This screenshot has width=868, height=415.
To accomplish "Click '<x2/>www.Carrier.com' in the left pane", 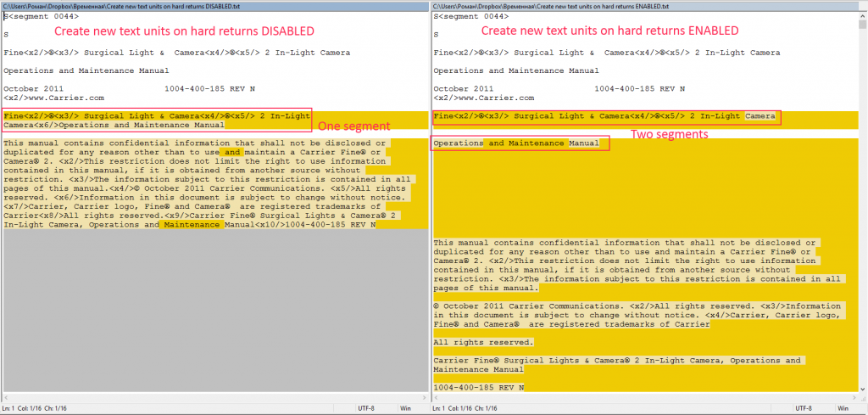I will tap(53, 98).
